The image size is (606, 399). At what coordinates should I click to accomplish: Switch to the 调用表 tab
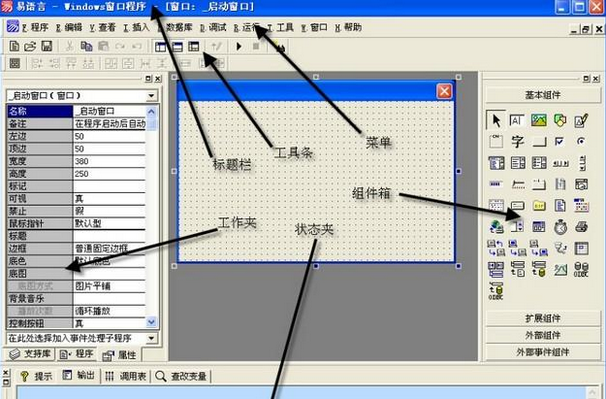pyautogui.click(x=126, y=376)
